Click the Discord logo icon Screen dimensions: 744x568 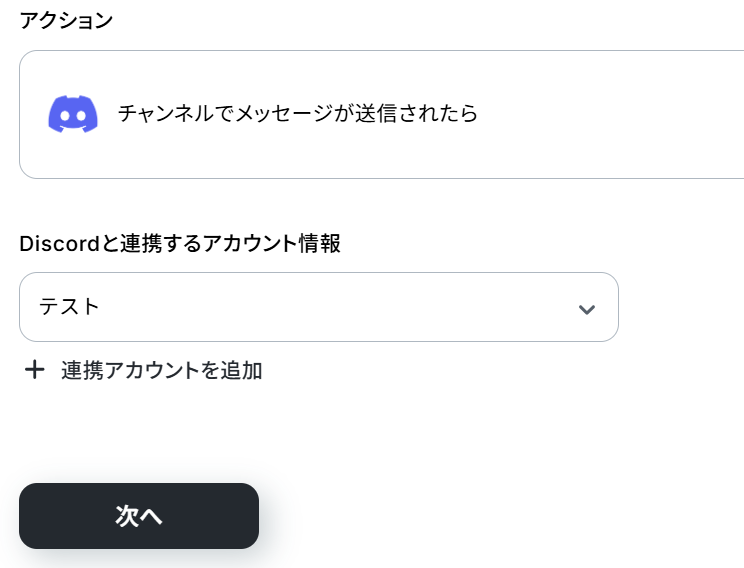pyautogui.click(x=73, y=114)
